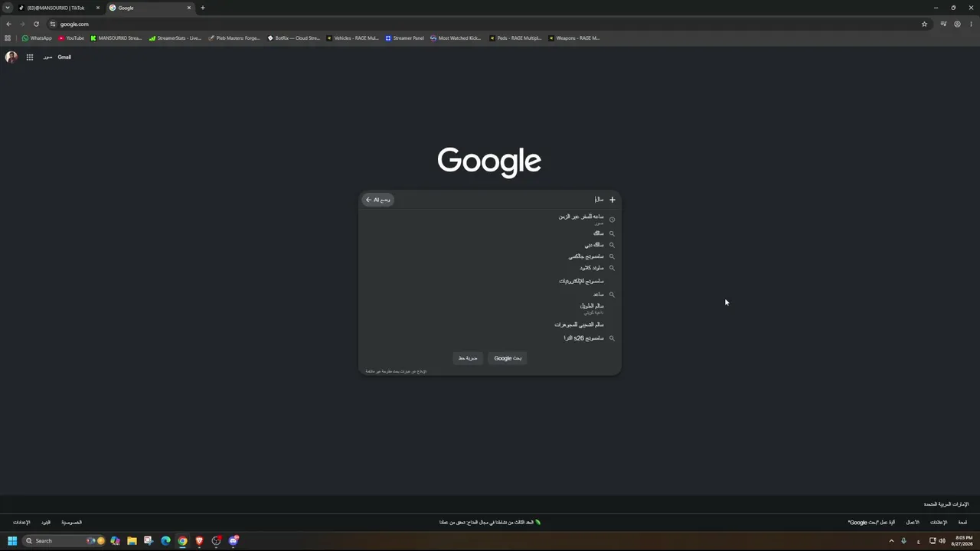
Task: Bookmark this page with the star icon
Action: [x=924, y=24]
